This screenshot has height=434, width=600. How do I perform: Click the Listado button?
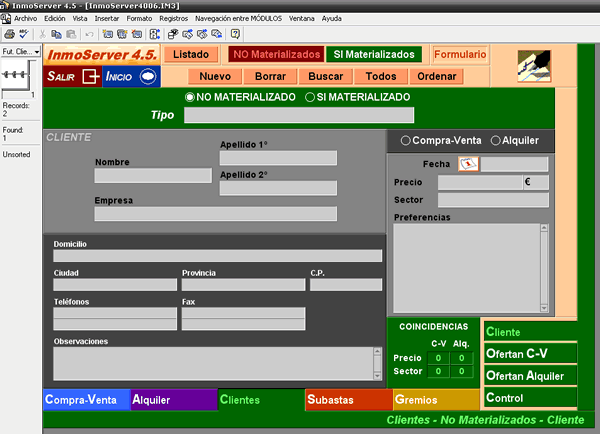coord(191,54)
